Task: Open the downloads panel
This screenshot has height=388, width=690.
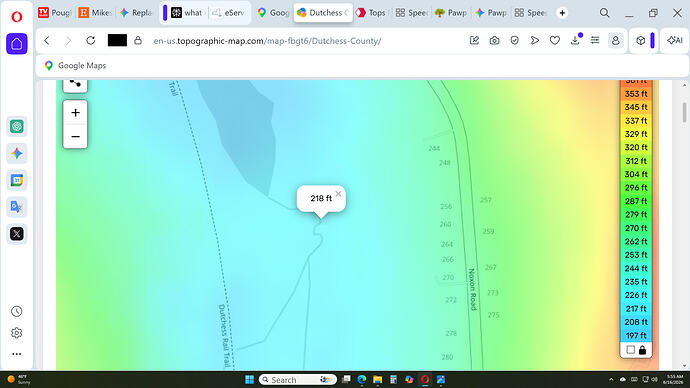Action: click(x=575, y=40)
